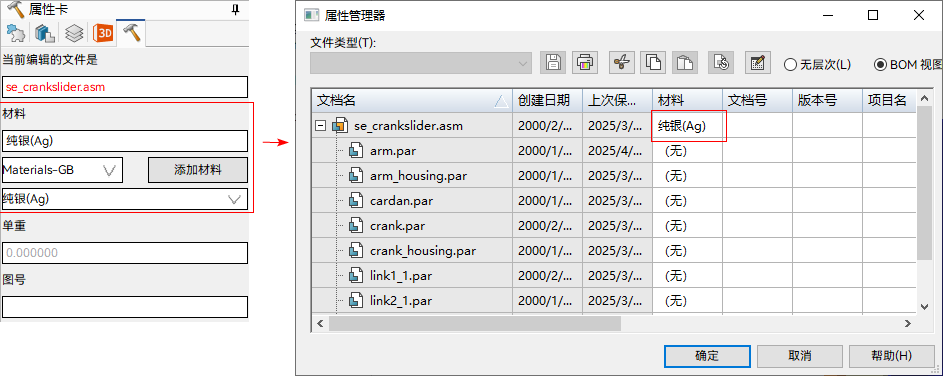945x379 pixels.
Task: Click the 帮助(H) button
Action: click(x=891, y=356)
